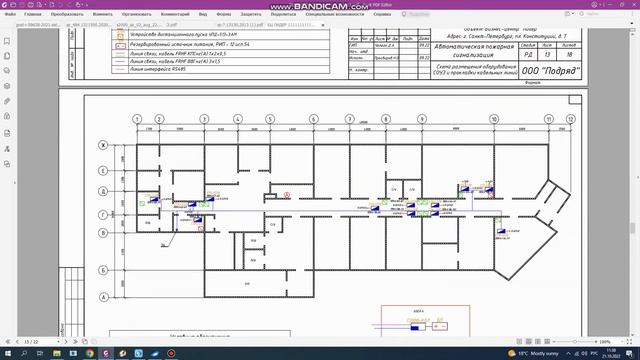Open the Security lock icon in left sidebar
Image resolution: width=640 pixels, height=360 pixels.
click(x=7, y=116)
